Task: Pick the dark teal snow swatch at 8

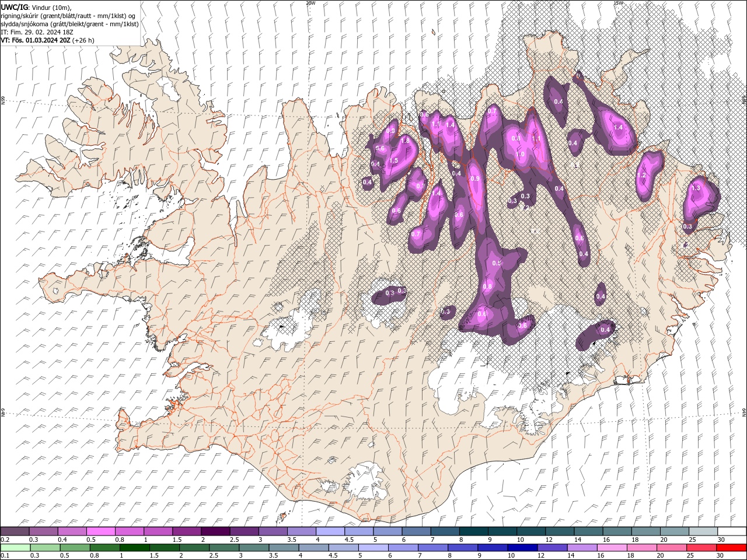Action: point(473,531)
